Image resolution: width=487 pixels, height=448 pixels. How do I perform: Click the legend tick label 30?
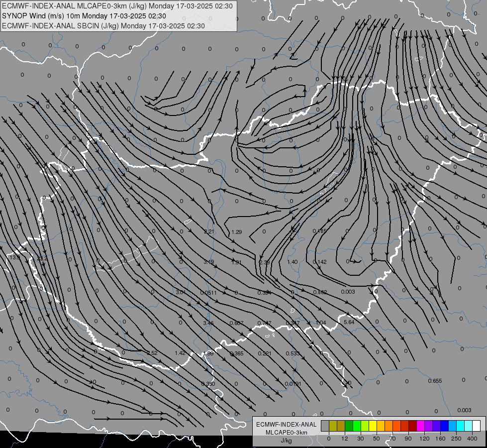click(361, 439)
